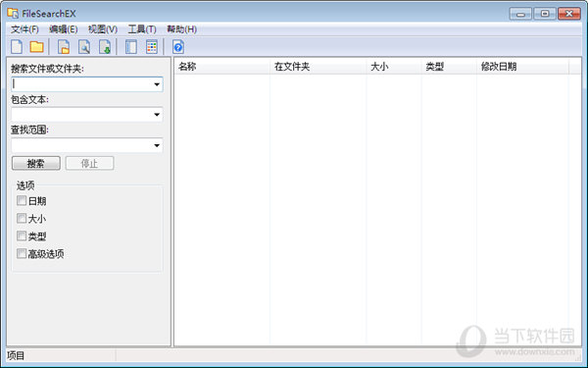The height and width of the screenshot is (368, 588).
Task: Close the FileSearchEX window
Action: (569, 14)
